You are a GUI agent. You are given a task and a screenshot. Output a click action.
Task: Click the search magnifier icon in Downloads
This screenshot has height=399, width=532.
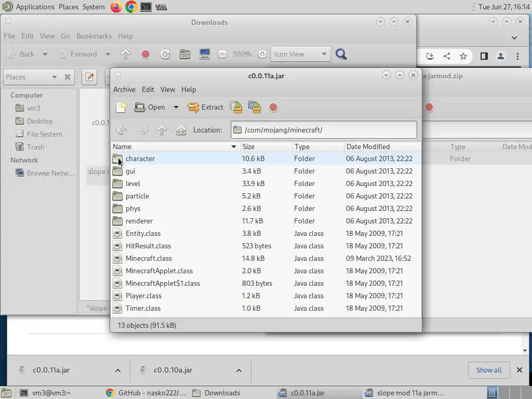click(x=341, y=54)
